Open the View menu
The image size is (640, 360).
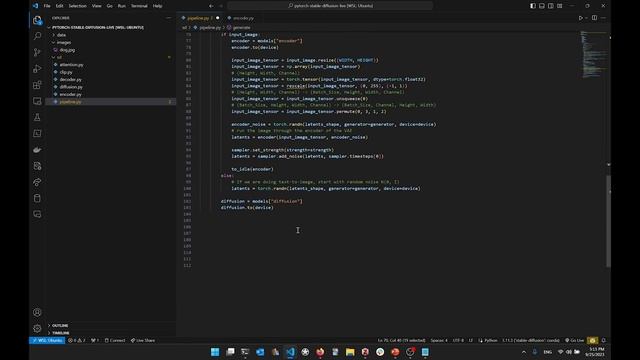click(96, 6)
